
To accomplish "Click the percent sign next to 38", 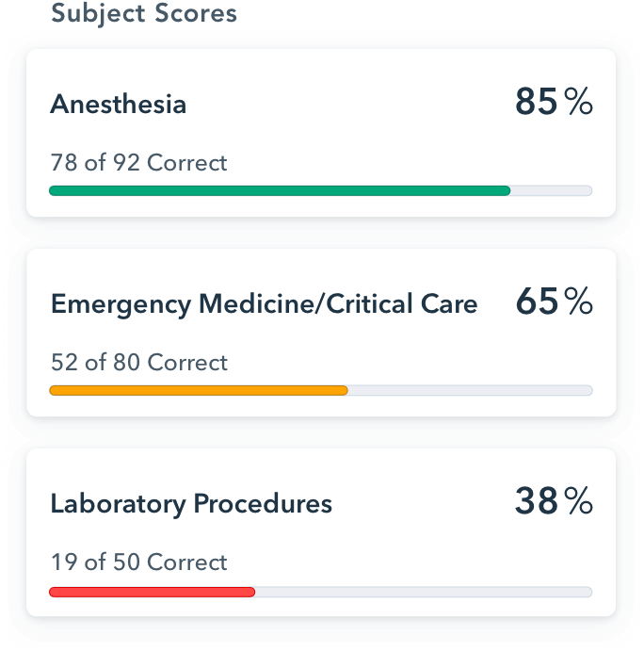I will [579, 503].
